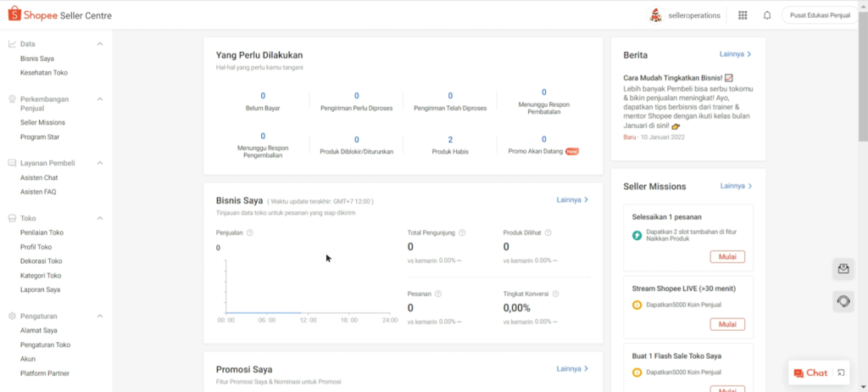Open Asisten FAQ menu item
868x392 pixels.
click(38, 192)
